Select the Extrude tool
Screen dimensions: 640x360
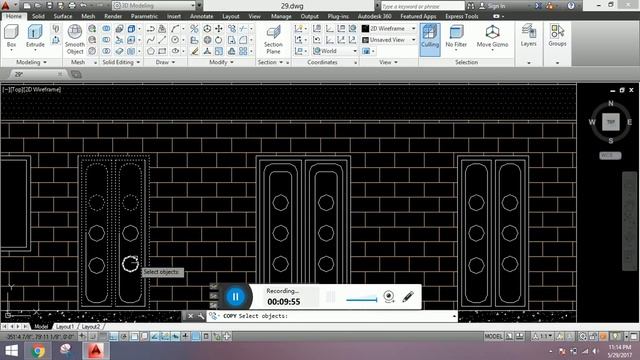click(x=35, y=36)
